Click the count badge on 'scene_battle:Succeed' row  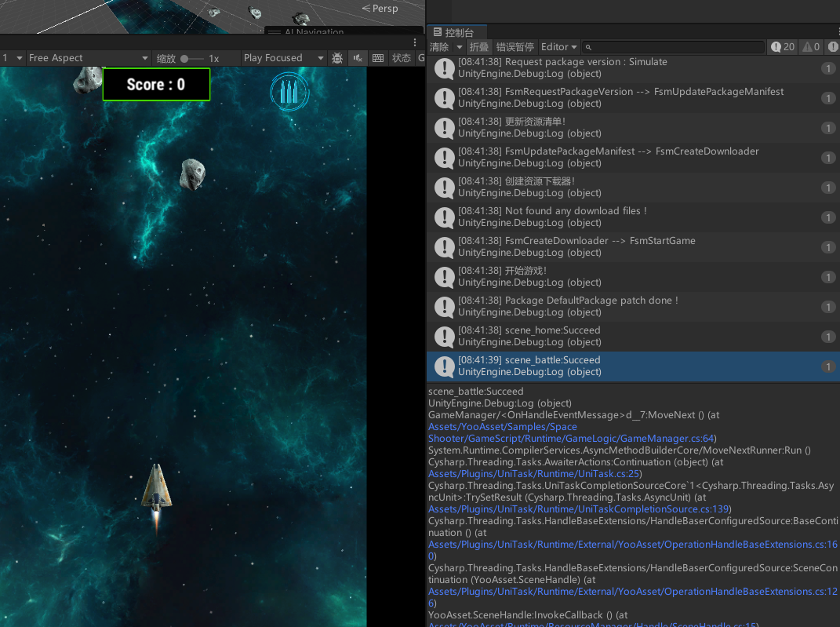(828, 366)
